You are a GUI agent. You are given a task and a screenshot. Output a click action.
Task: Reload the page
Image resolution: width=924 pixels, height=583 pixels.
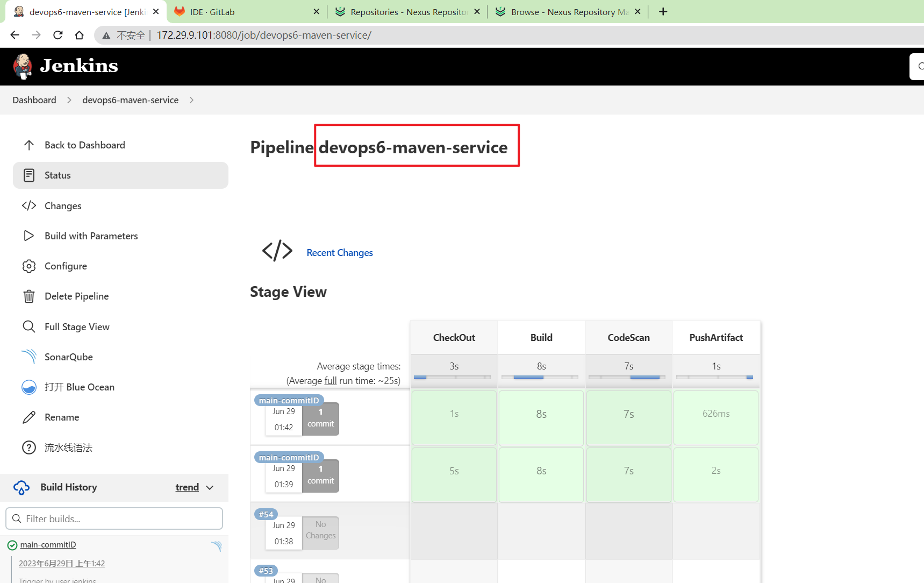58,35
